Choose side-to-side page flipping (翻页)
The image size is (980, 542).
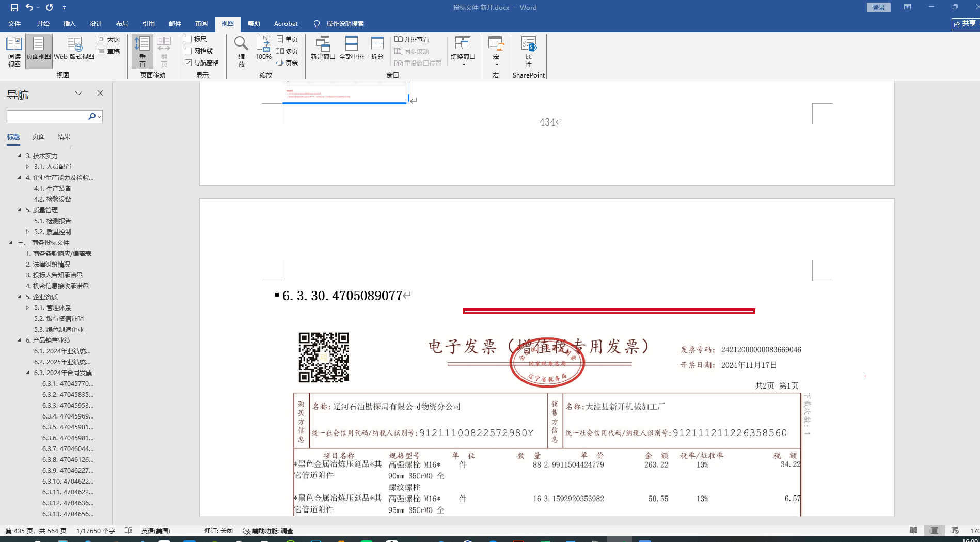click(164, 52)
